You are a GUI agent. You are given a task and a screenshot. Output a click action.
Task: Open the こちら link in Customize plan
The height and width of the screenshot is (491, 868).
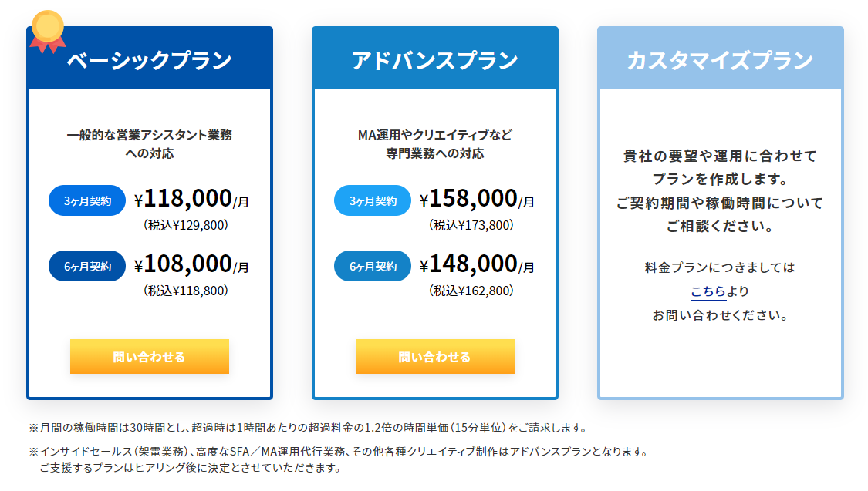708,291
